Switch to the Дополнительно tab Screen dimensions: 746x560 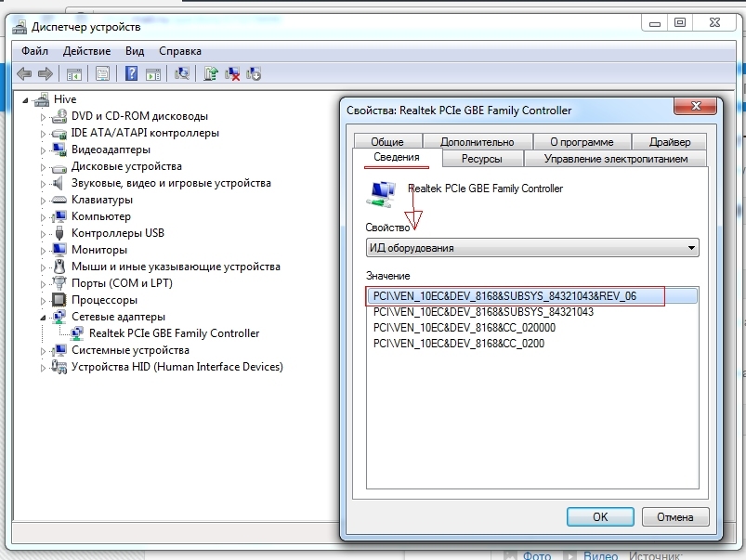coord(478,142)
